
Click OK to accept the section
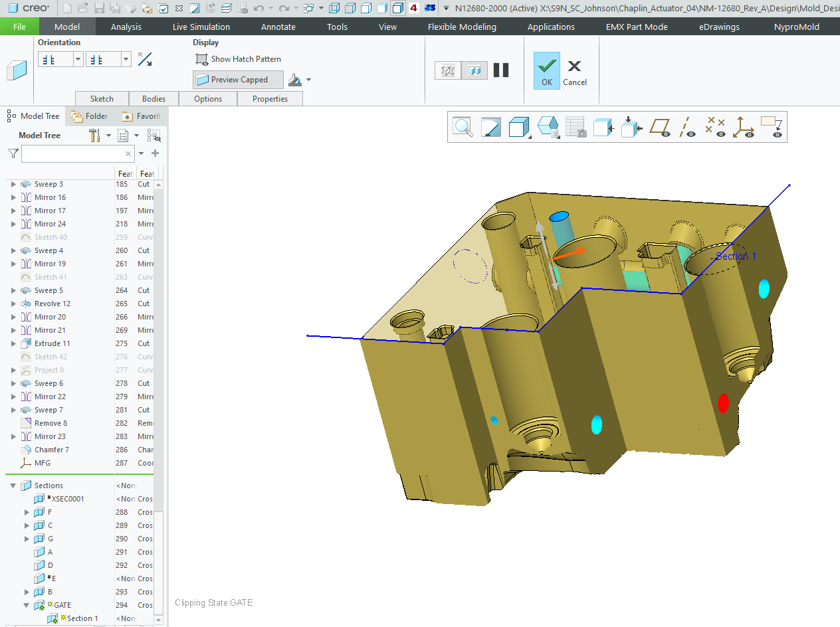(546, 70)
